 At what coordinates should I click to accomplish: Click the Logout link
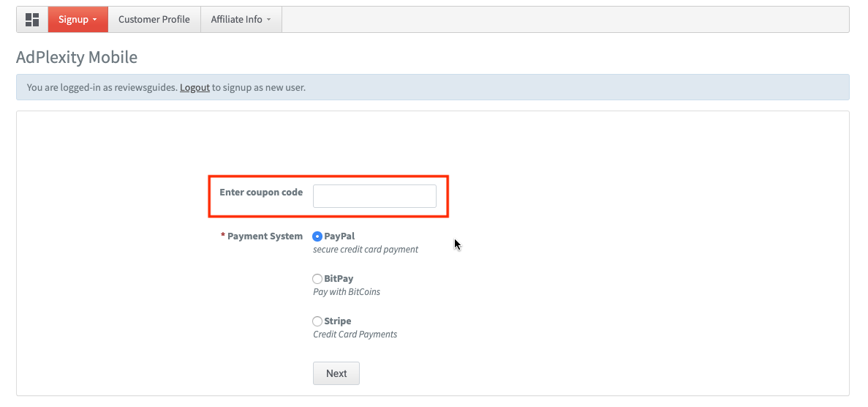click(x=195, y=87)
